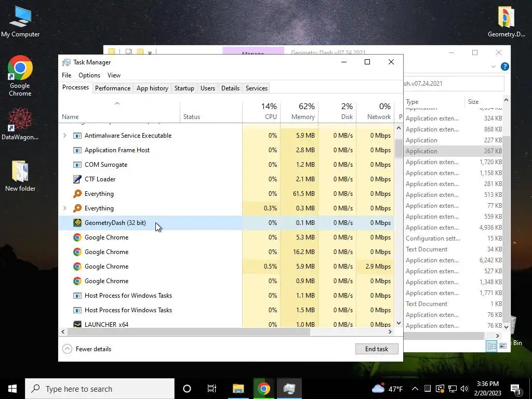Open the DataWagon desktop shortcut

click(x=20, y=124)
